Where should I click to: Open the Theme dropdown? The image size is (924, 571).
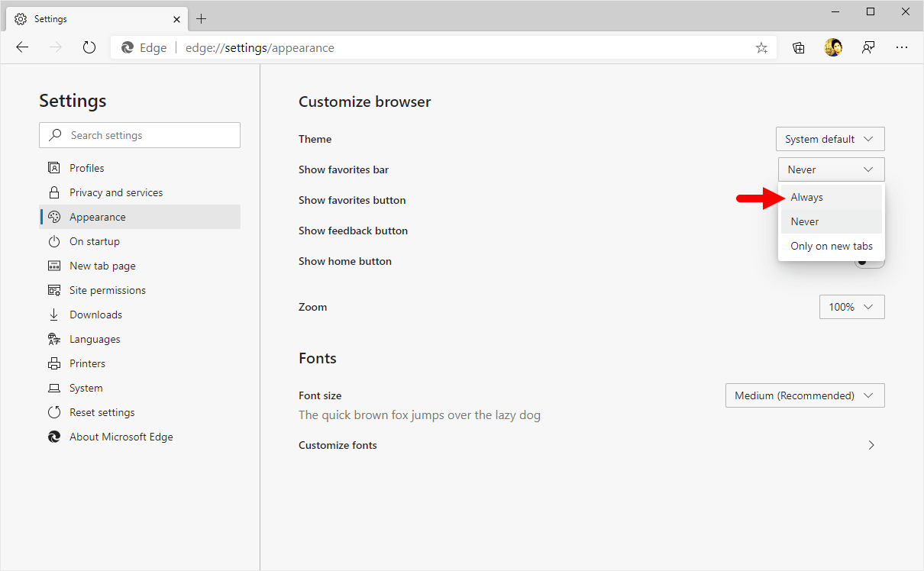click(x=830, y=139)
